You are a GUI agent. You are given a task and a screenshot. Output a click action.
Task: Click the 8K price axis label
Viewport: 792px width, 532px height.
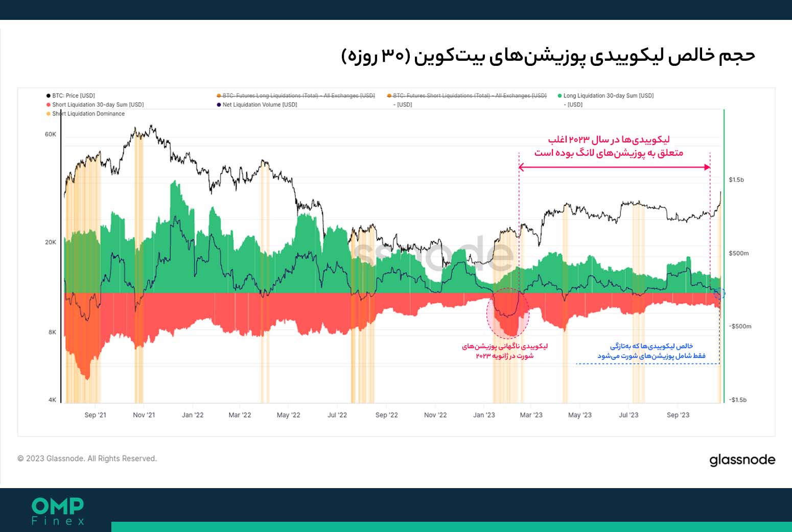pos(52,332)
